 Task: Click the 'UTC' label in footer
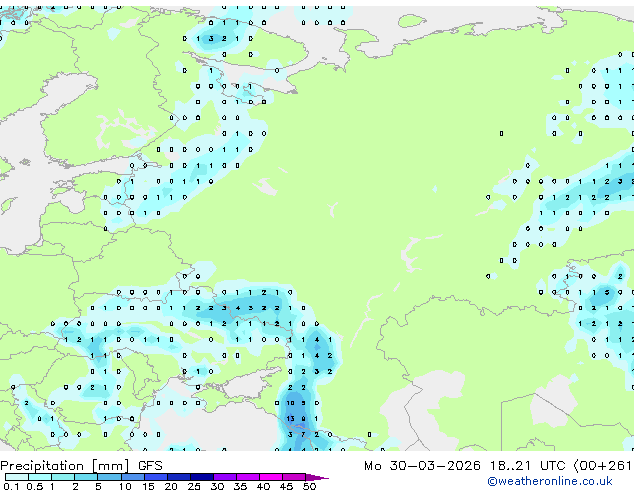coord(552,466)
